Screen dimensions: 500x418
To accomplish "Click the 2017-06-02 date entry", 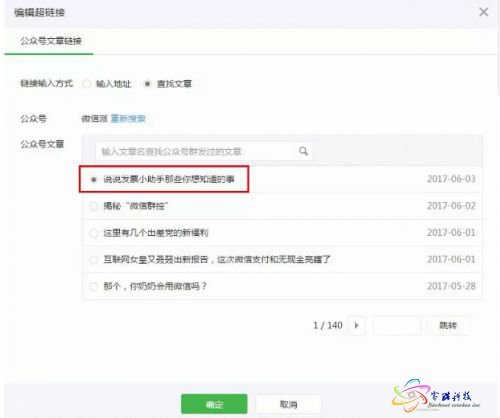I will tap(451, 206).
